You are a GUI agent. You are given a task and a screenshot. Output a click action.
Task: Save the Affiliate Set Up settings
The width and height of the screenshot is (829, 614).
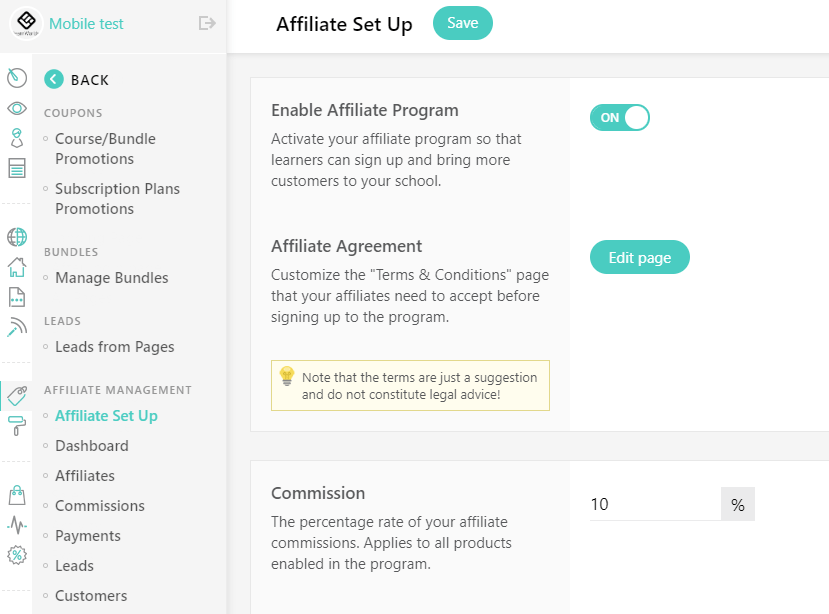point(463,23)
